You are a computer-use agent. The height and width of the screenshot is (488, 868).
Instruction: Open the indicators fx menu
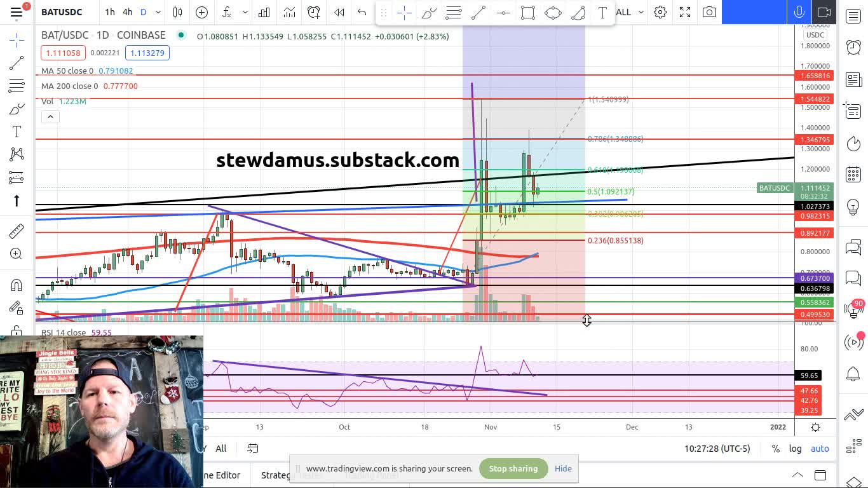(227, 12)
